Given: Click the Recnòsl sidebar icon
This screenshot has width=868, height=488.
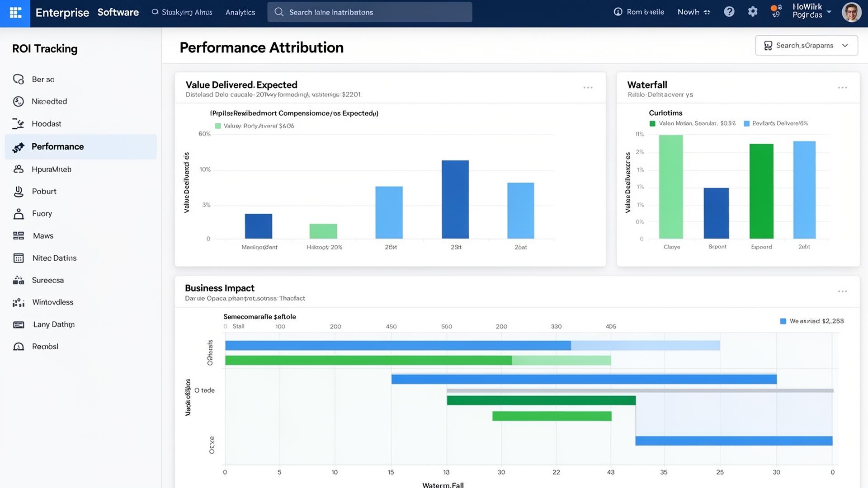Looking at the screenshot, I should click(x=19, y=347).
